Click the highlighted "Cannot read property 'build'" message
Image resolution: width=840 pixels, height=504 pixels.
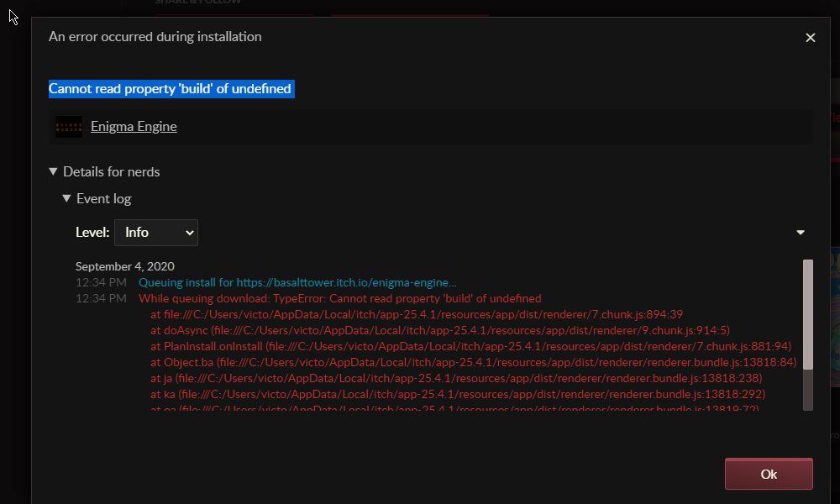[171, 89]
